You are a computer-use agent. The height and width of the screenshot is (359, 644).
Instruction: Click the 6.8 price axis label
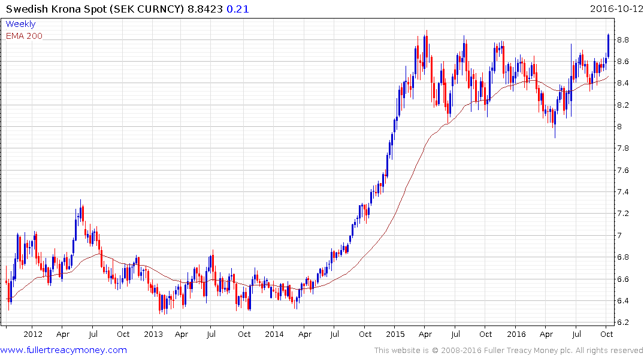[x=622, y=257]
